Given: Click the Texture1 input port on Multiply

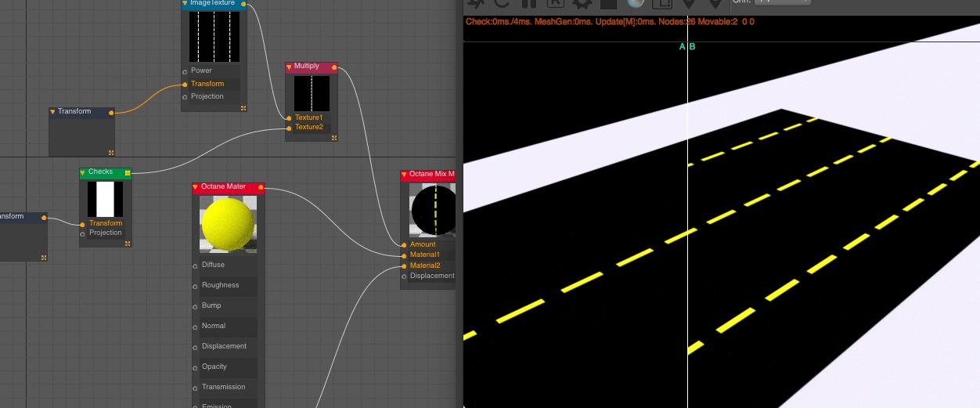Looking at the screenshot, I should 289,118.
